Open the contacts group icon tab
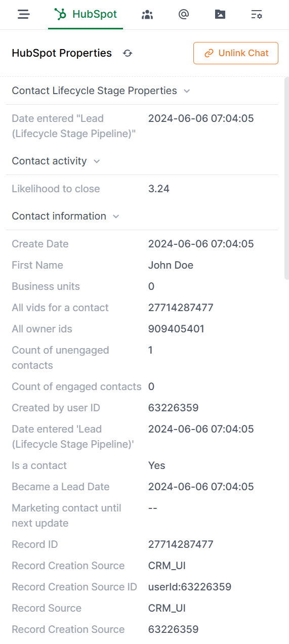The image size is (289, 644). point(147,14)
